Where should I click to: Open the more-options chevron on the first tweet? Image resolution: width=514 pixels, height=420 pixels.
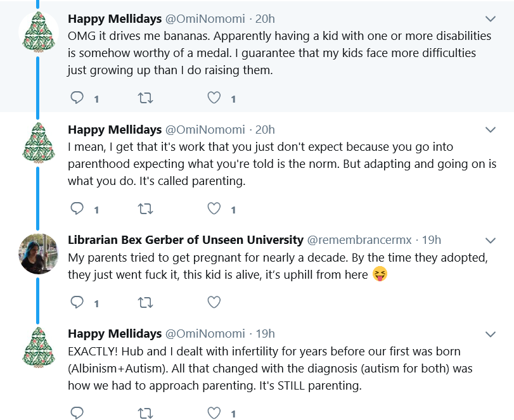point(490,19)
